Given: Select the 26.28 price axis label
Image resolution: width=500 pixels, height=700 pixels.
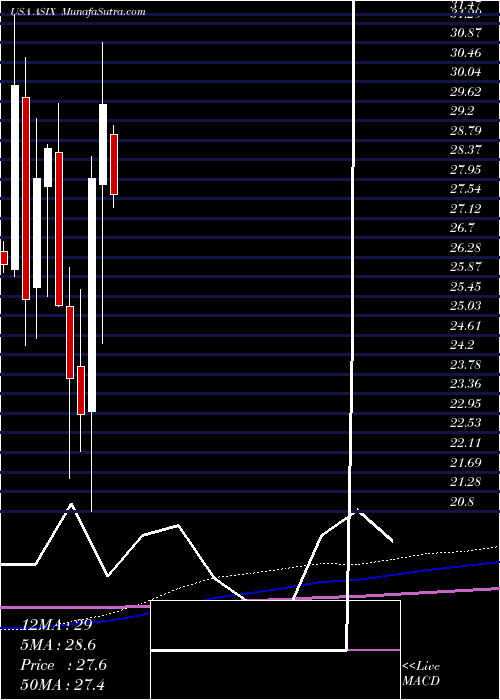Looking at the screenshot, I should (x=466, y=247).
